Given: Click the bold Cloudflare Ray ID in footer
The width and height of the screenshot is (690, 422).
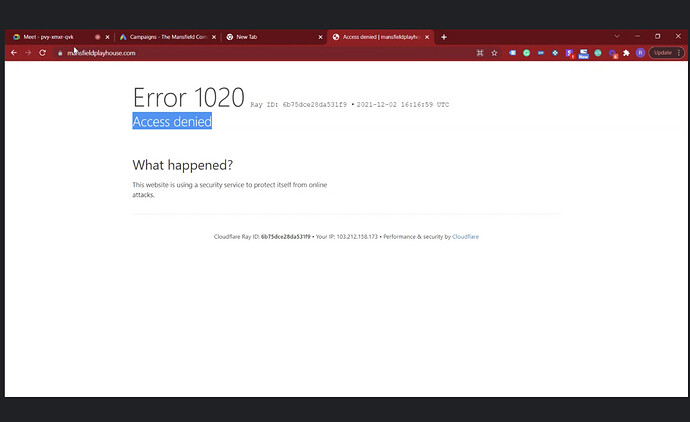Looking at the screenshot, I should (286, 237).
